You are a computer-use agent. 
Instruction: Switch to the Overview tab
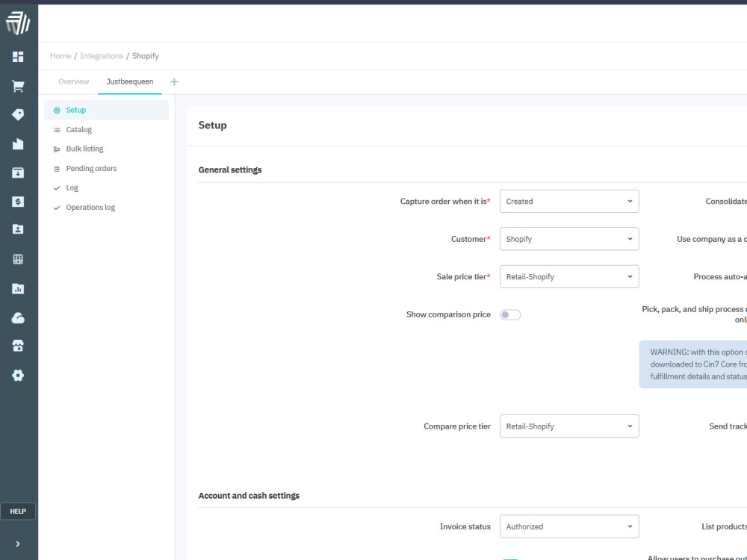click(x=74, y=81)
